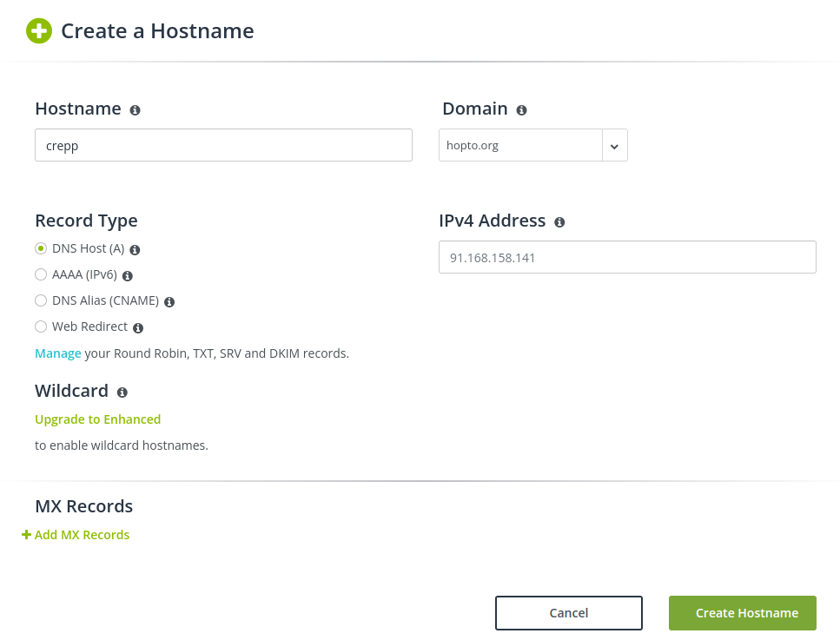840x640 pixels.
Task: Open the Domain info icon
Action: 521,110
